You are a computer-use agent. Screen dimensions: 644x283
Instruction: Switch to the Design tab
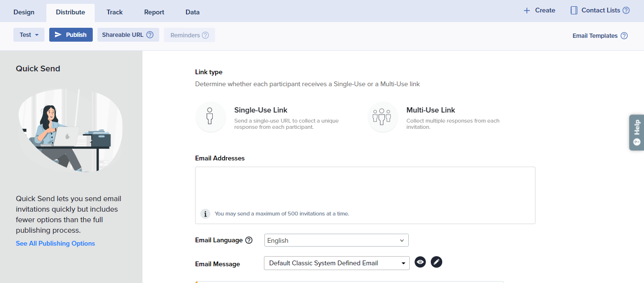point(24,12)
